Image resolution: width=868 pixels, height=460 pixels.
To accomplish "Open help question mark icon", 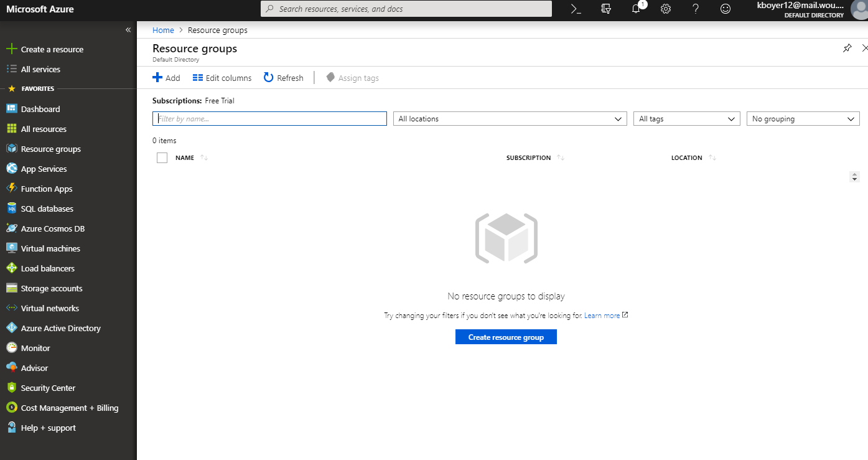I will click(696, 9).
